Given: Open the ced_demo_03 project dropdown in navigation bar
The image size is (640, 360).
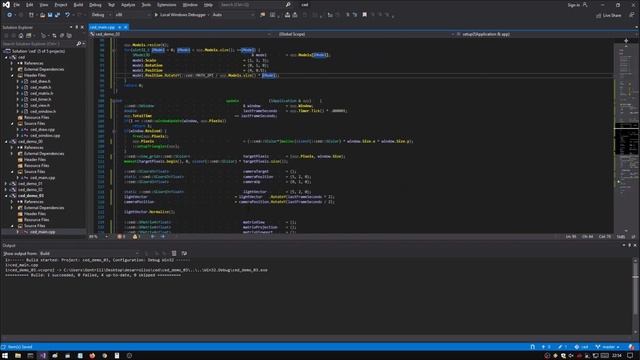Looking at the screenshot, I should click(181, 34).
